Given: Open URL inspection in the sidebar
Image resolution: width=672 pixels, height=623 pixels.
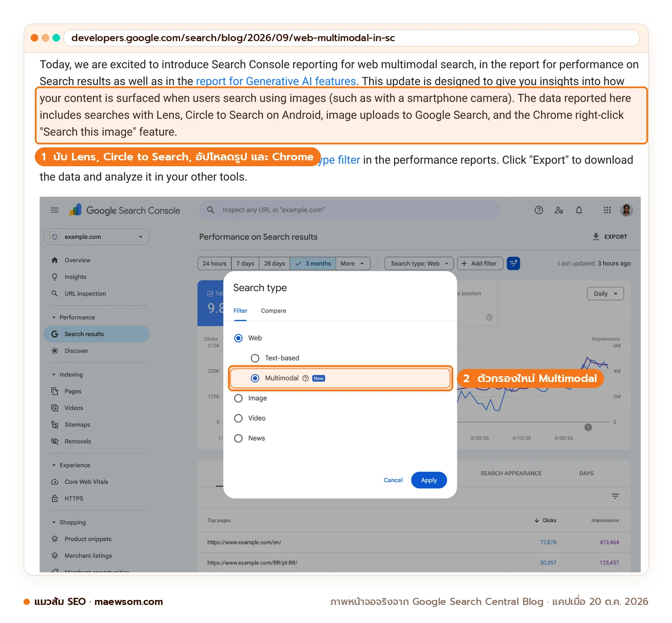Looking at the screenshot, I should point(85,294).
